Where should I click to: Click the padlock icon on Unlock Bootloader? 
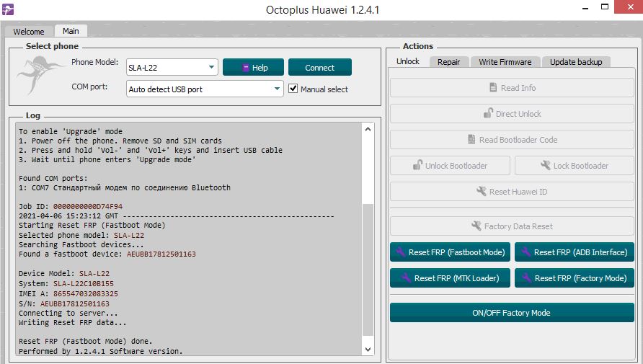coord(417,165)
